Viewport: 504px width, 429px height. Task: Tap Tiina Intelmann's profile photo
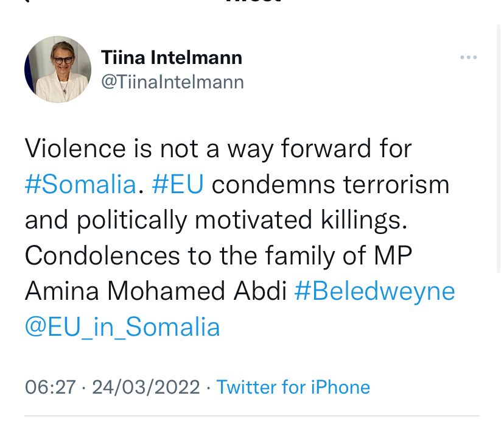pyautogui.click(x=58, y=69)
